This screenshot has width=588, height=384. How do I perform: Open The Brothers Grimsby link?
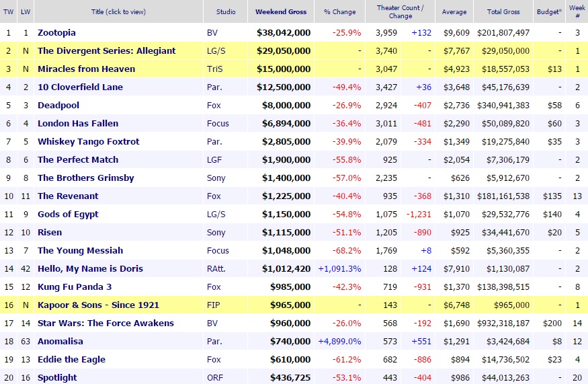pos(86,178)
